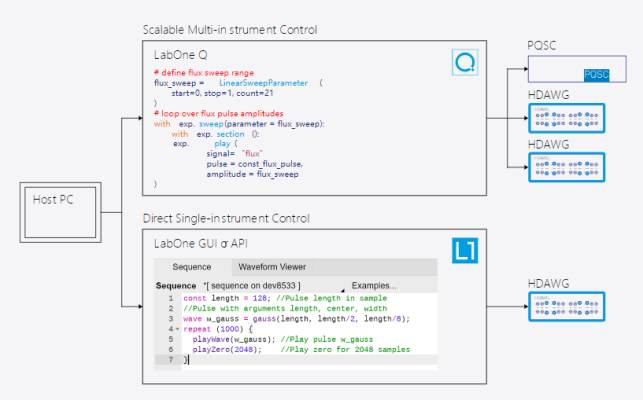This screenshot has width=643, height=401.
Task: Open the Waveform Viewer tab
Action: [x=271, y=267]
